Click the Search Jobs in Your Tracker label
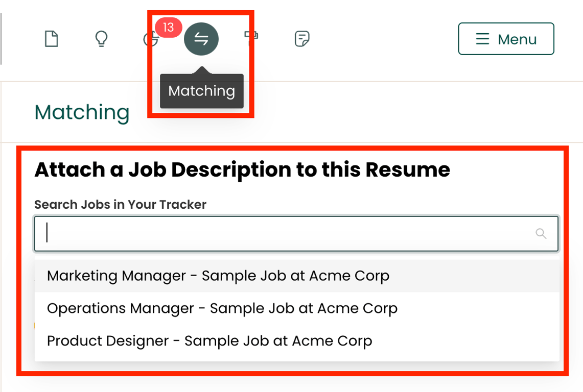 coord(120,204)
